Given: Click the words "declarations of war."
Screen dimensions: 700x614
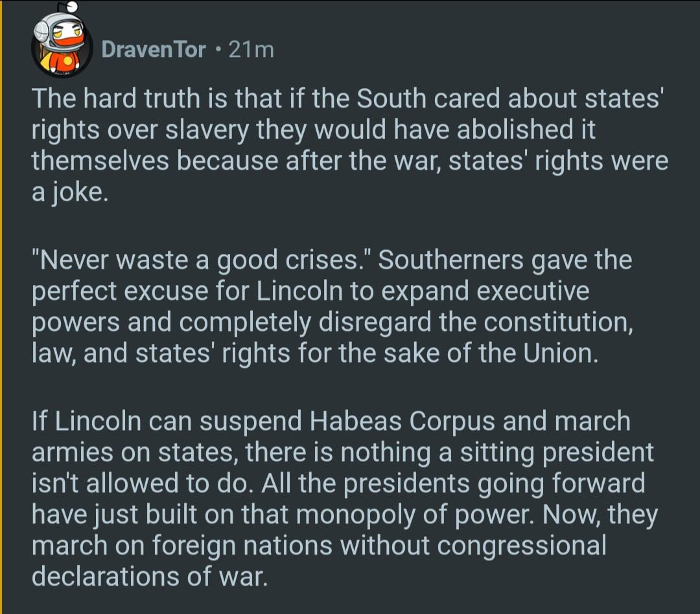Looking at the screenshot, I should tap(149, 576).
